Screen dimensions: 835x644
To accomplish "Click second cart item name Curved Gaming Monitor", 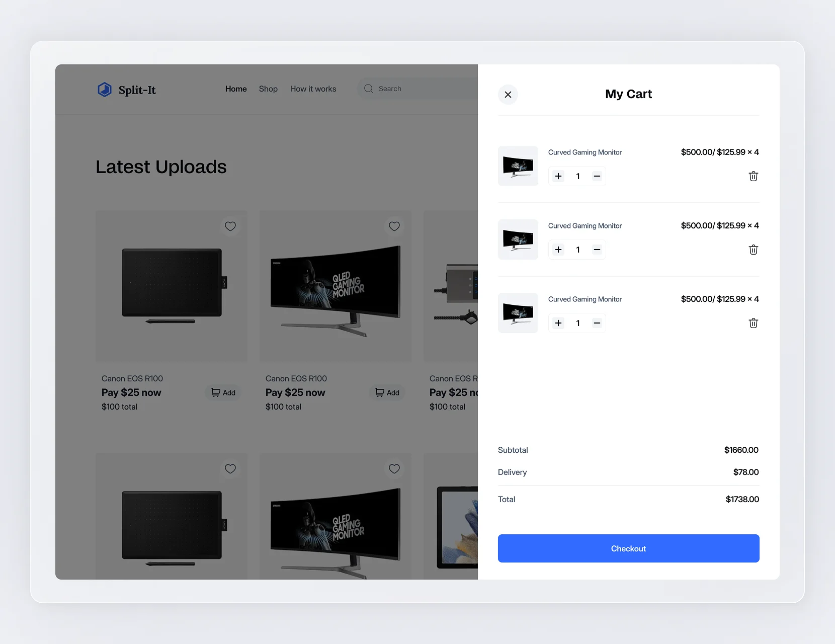I will 585,226.
